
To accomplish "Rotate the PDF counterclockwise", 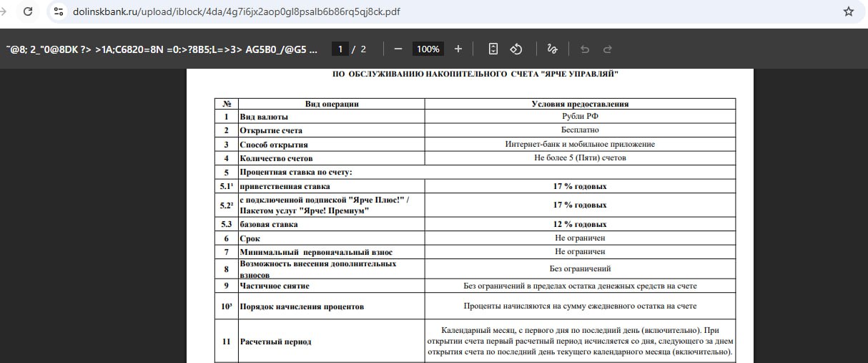I will [x=516, y=49].
